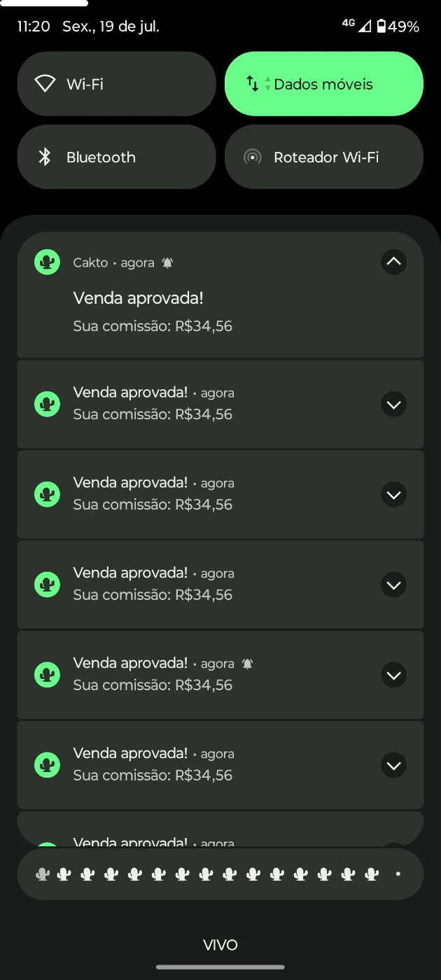Expand the second Venda aprovada notification
The height and width of the screenshot is (980, 441).
coord(393,405)
